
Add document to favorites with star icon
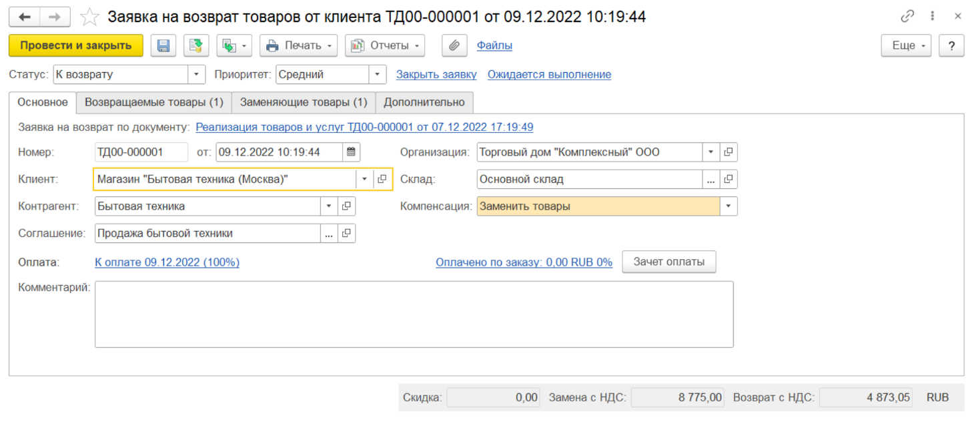[x=89, y=17]
